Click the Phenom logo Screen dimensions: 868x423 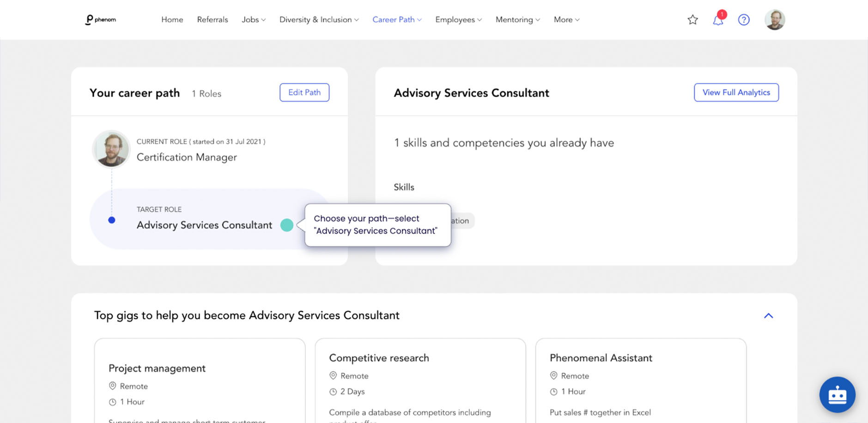click(101, 19)
